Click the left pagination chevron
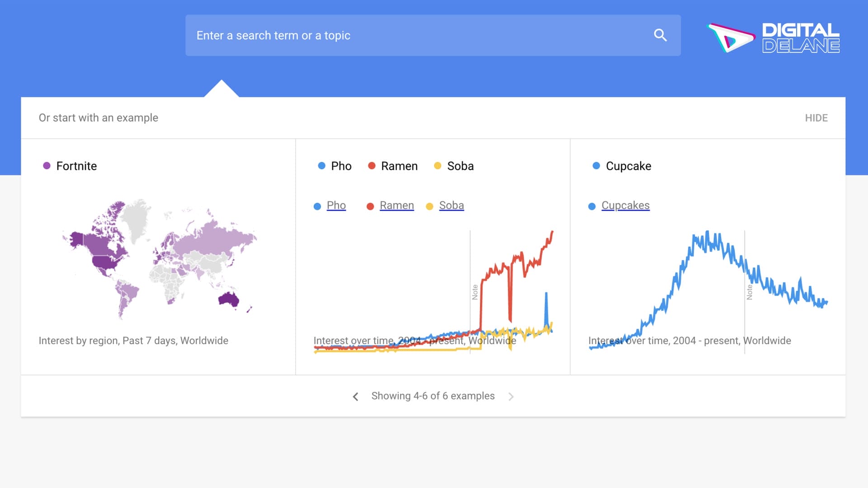The height and width of the screenshot is (488, 868). click(355, 396)
